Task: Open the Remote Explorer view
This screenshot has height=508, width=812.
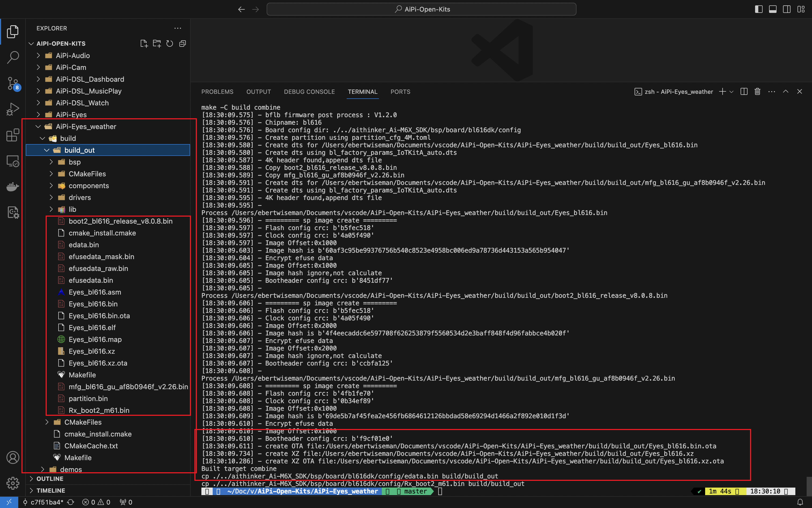Action: pyautogui.click(x=13, y=161)
